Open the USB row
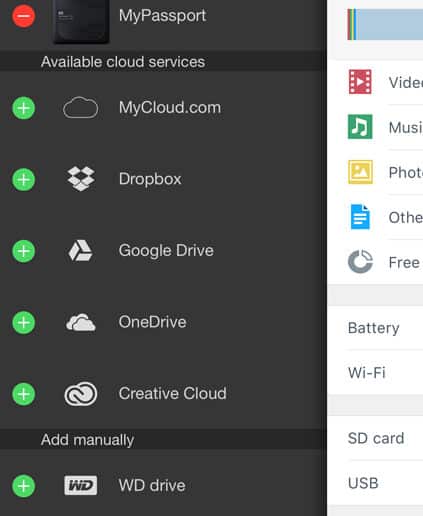The width and height of the screenshot is (423, 516). click(x=375, y=483)
